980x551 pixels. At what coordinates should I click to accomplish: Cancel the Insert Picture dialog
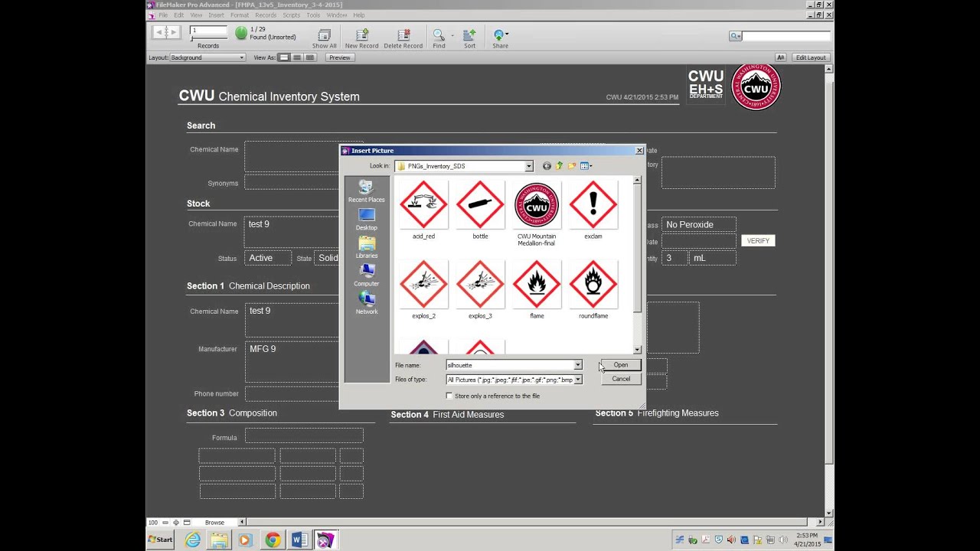click(621, 380)
